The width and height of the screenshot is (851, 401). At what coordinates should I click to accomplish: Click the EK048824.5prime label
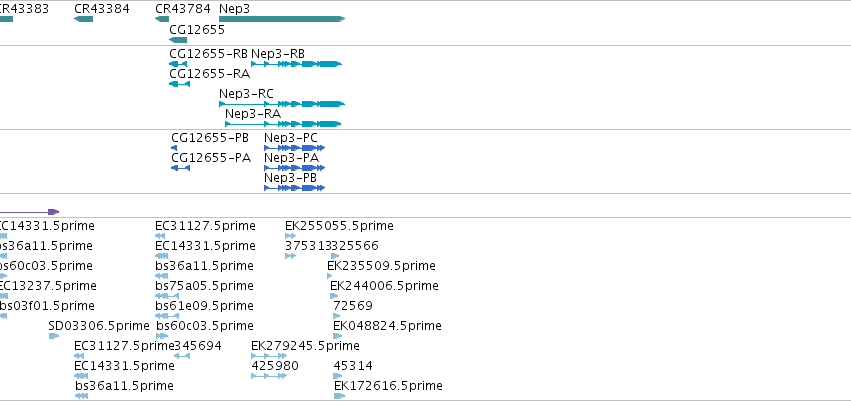point(388,326)
